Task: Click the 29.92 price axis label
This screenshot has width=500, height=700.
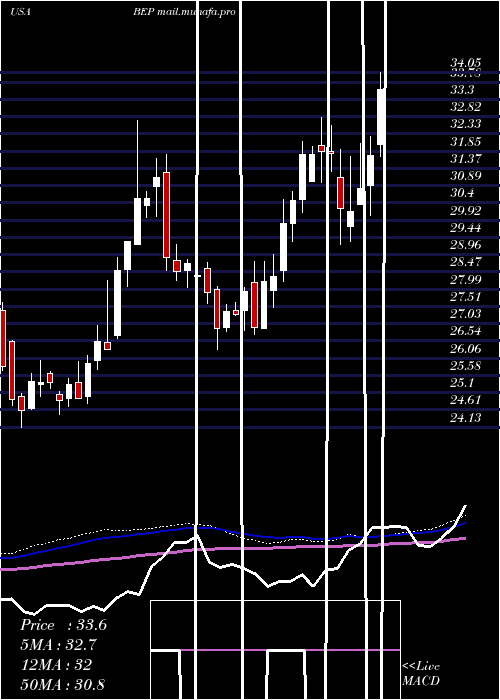Action: (465, 210)
